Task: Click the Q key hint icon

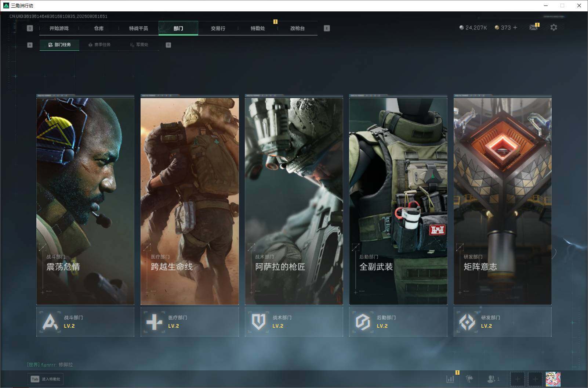Action: coord(30,28)
